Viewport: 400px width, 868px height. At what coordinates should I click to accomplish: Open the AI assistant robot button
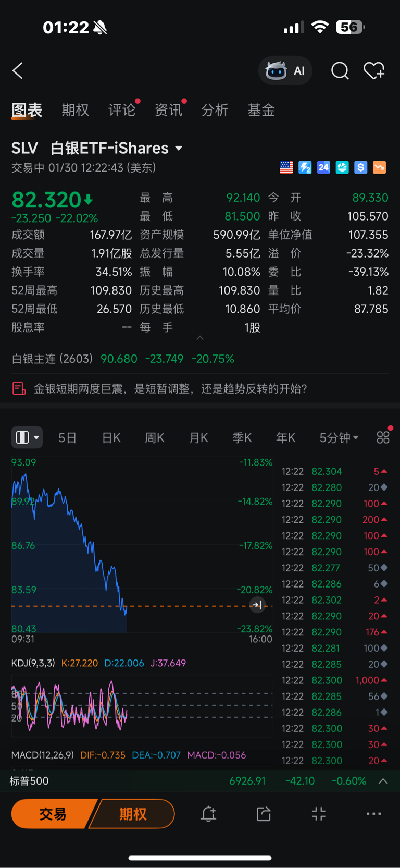[x=285, y=70]
